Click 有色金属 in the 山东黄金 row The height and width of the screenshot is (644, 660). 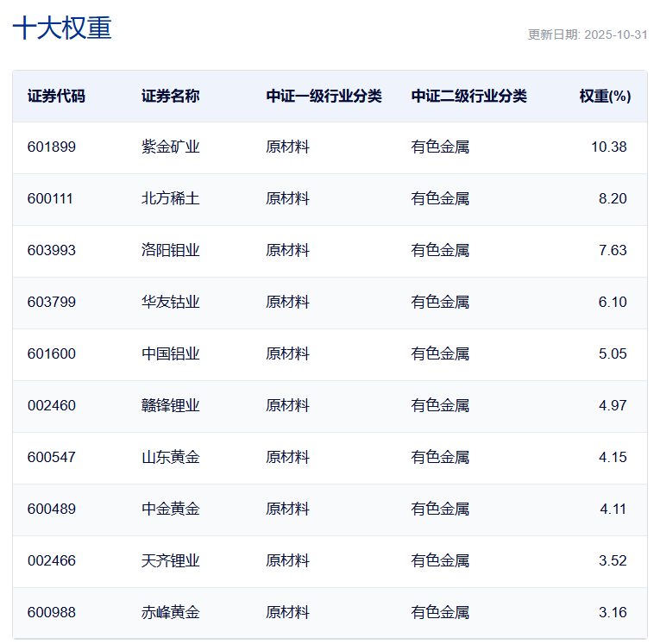click(440, 457)
